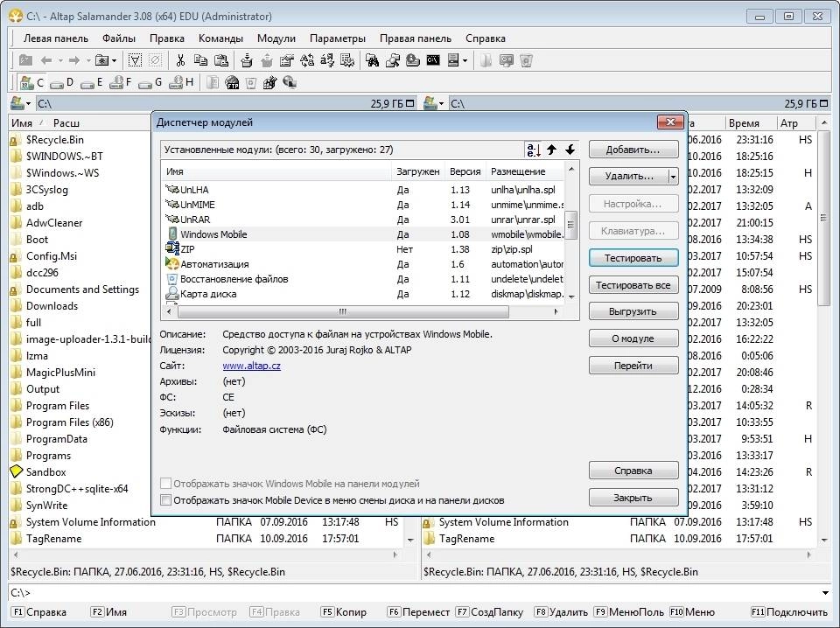This screenshot has width=840, height=628.
Task: Click the Back arrow in the toolbar
Action: (x=46, y=60)
